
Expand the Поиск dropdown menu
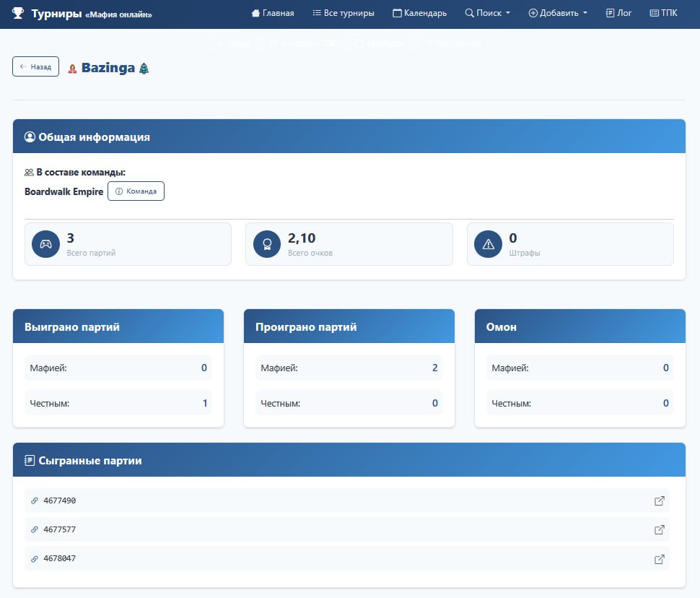point(487,13)
